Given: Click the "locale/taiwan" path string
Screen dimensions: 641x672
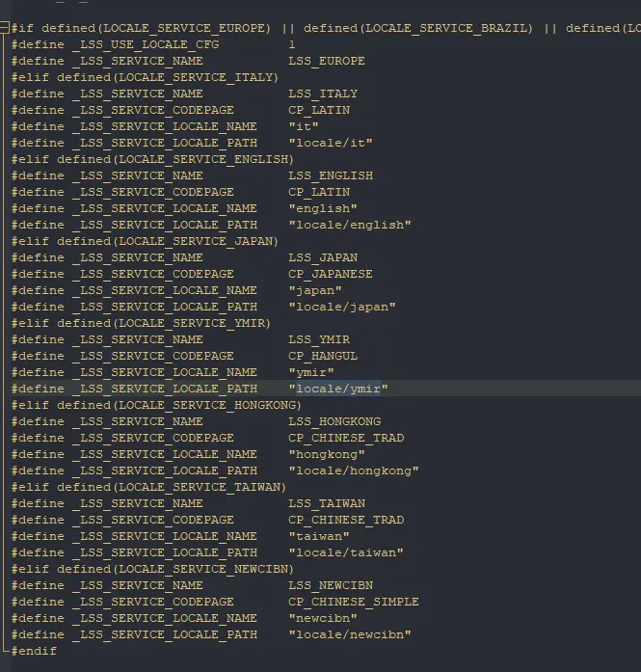Looking at the screenshot, I should click(345, 552).
